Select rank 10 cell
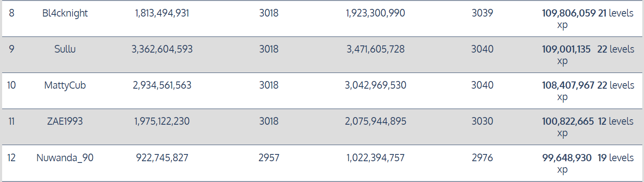This screenshot has height=182, width=644. (11, 85)
